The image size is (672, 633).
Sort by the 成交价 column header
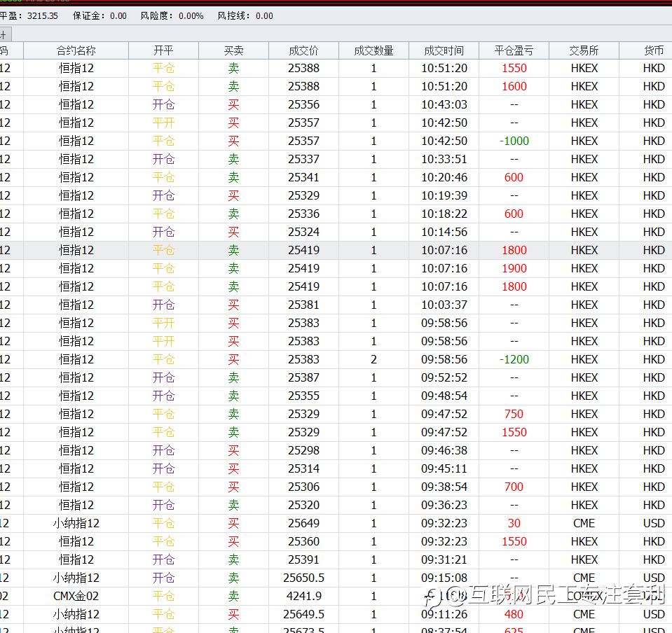(304, 50)
